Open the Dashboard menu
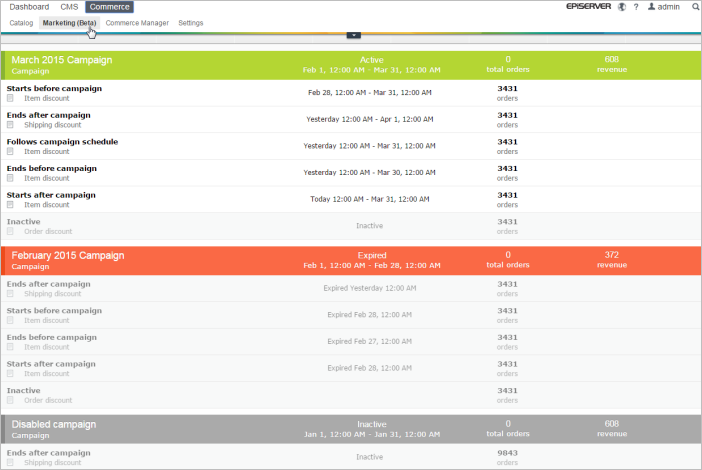This screenshot has height=470, width=702. coord(29,7)
